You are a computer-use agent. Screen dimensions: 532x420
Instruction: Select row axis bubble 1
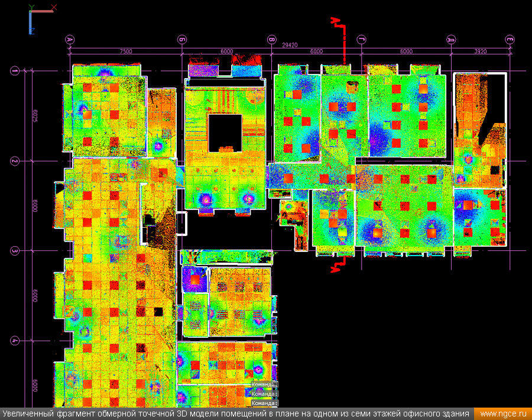pyautogui.click(x=15, y=71)
